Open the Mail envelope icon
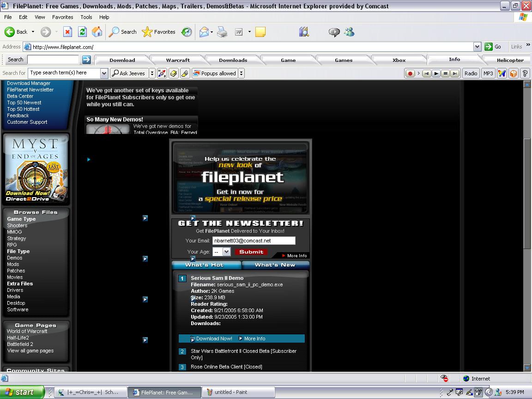Image resolution: width=532 pixels, height=399 pixels. tap(204, 32)
